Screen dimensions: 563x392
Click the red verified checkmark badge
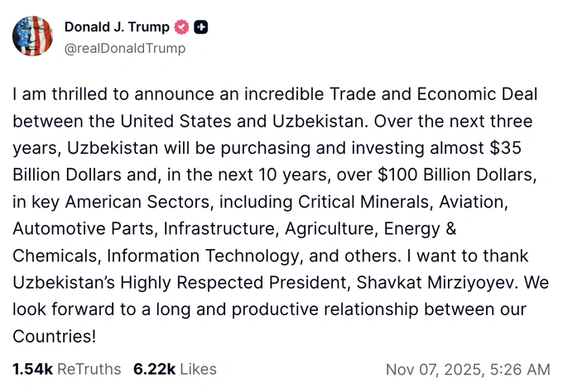coord(182,27)
